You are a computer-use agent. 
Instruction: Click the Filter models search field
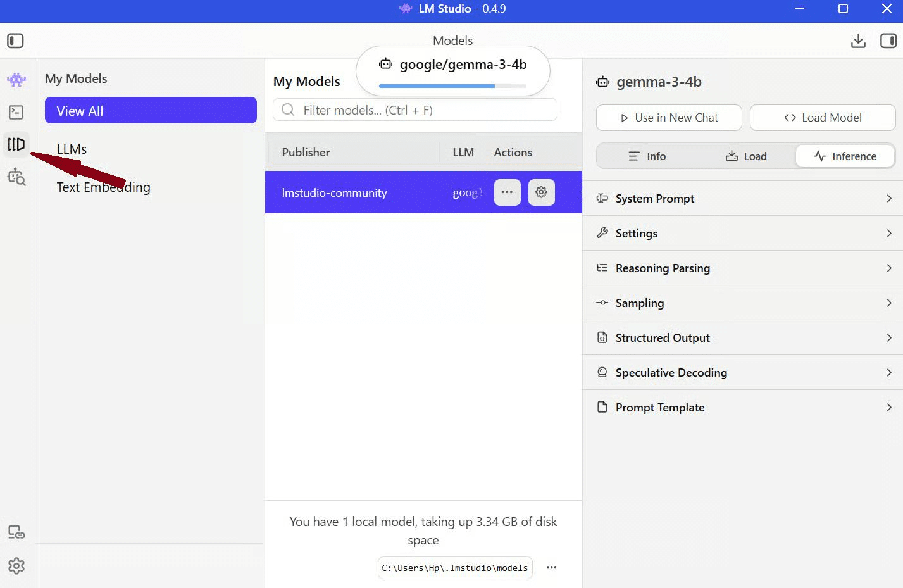(415, 110)
